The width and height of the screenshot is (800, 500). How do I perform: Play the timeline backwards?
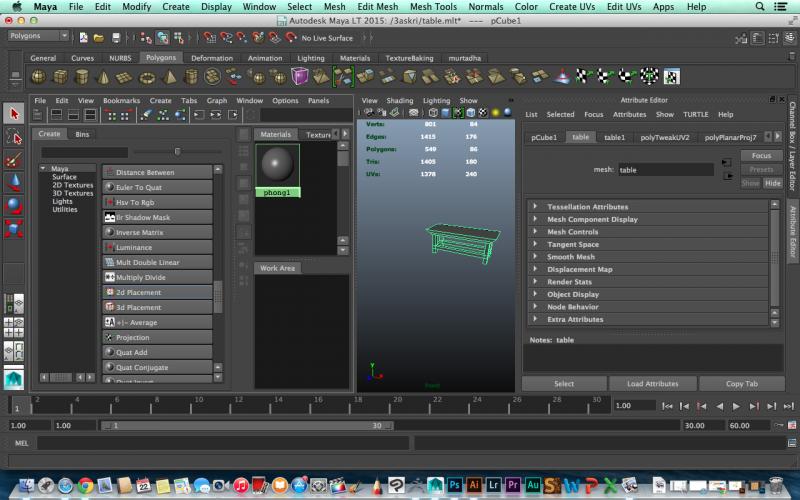[x=719, y=406]
